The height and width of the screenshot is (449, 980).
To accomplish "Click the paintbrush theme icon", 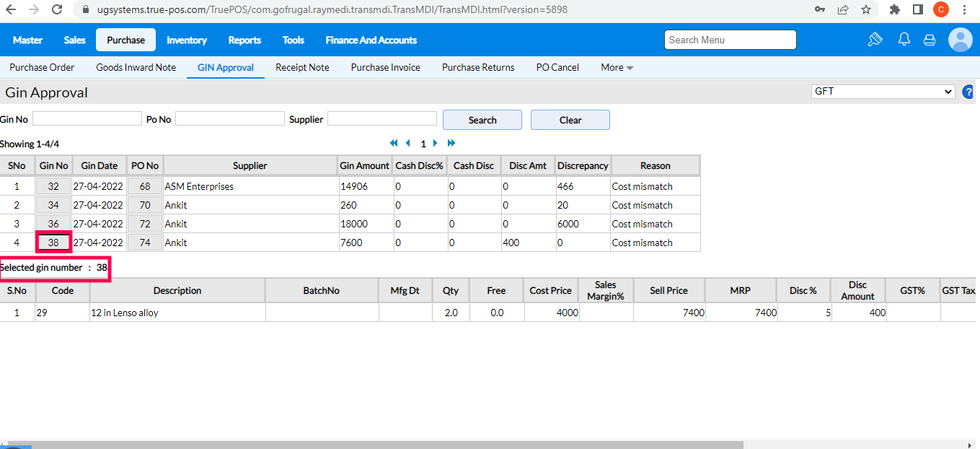I will (875, 40).
